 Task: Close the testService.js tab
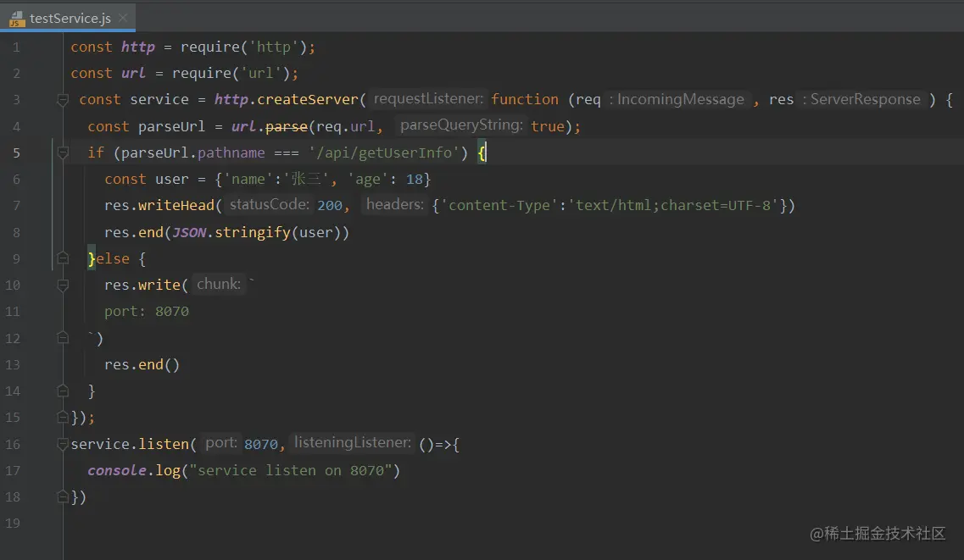(x=123, y=18)
